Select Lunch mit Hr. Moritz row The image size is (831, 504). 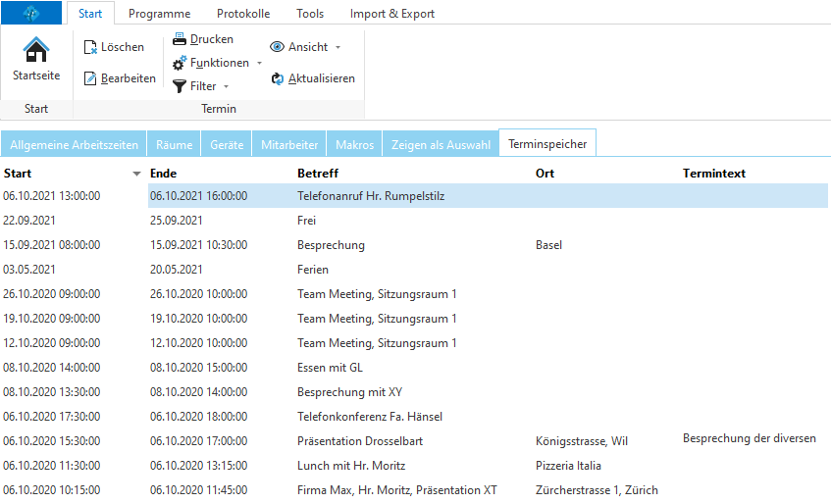click(x=414, y=466)
